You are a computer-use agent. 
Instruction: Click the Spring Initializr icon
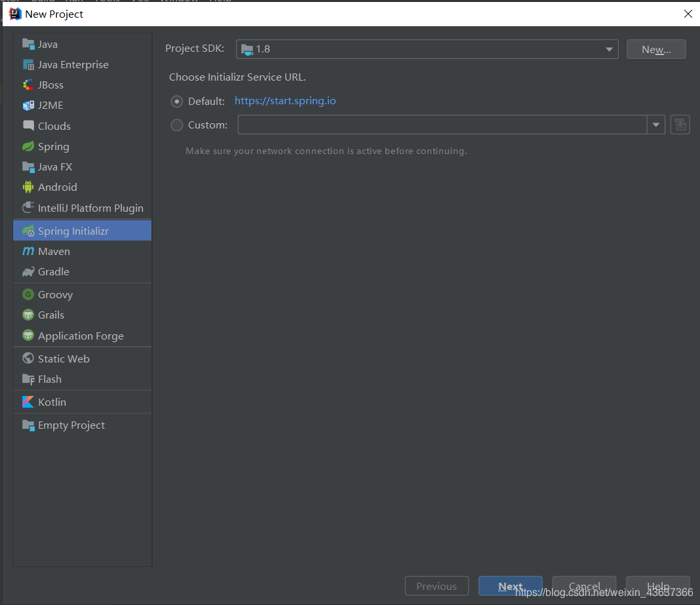point(28,231)
